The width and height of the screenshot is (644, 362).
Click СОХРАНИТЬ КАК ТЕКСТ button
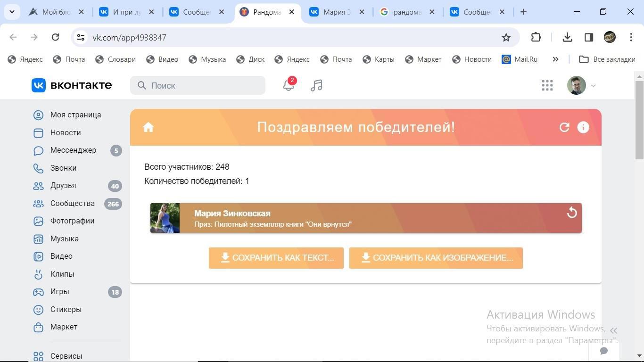tap(276, 258)
